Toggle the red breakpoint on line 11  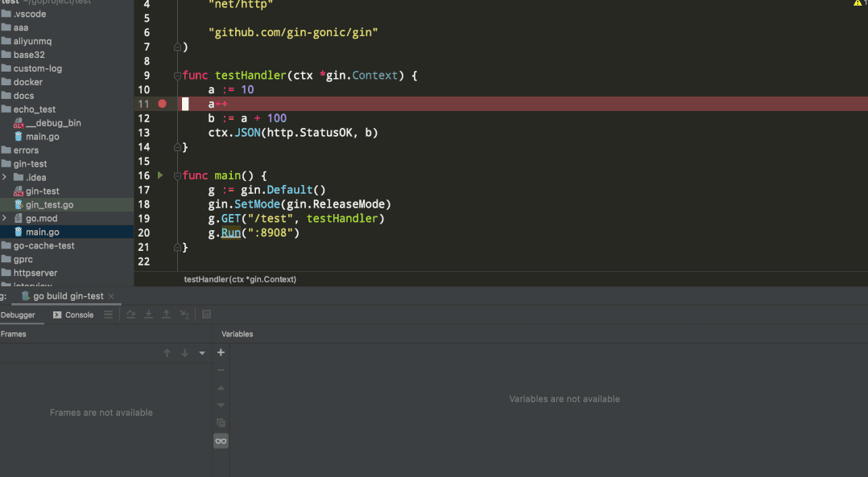(x=162, y=103)
